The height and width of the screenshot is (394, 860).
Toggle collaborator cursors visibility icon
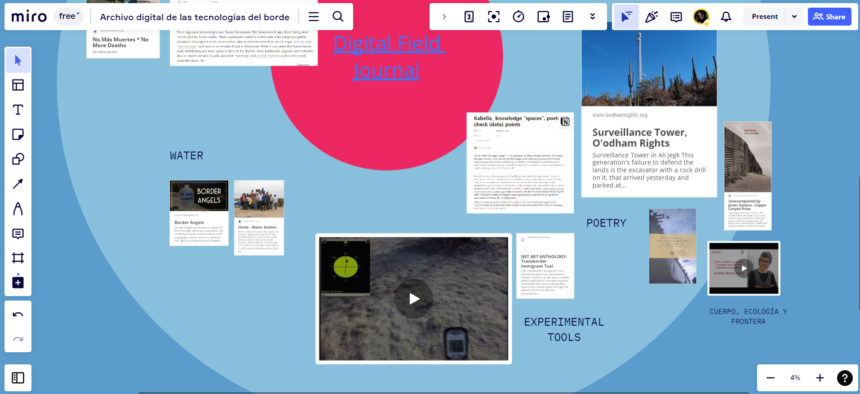click(x=626, y=16)
